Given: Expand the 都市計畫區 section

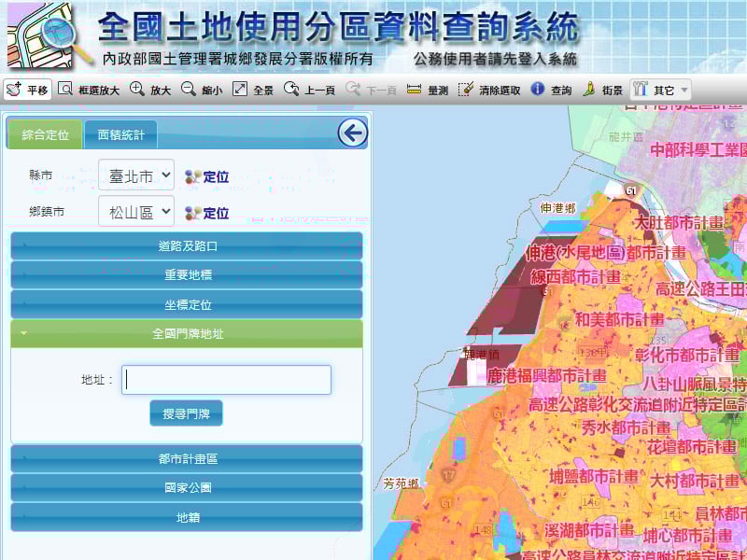Looking at the screenshot, I should pyautogui.click(x=187, y=458).
